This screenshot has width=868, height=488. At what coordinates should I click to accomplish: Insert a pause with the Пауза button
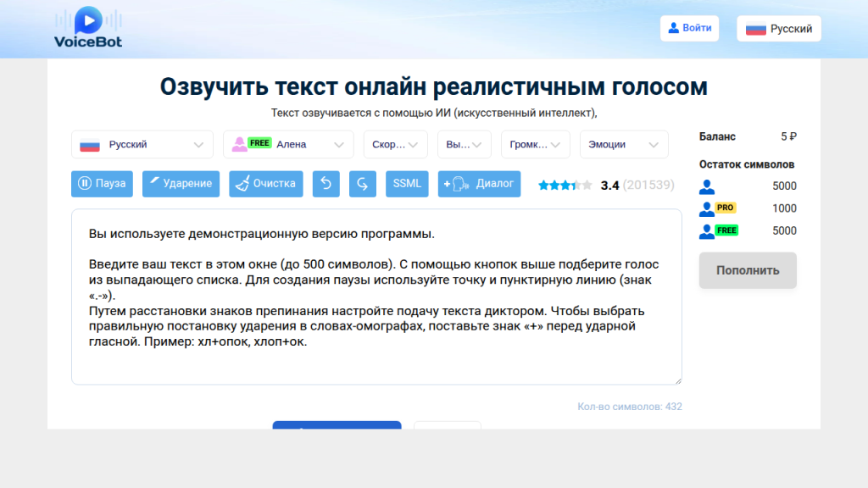102,184
